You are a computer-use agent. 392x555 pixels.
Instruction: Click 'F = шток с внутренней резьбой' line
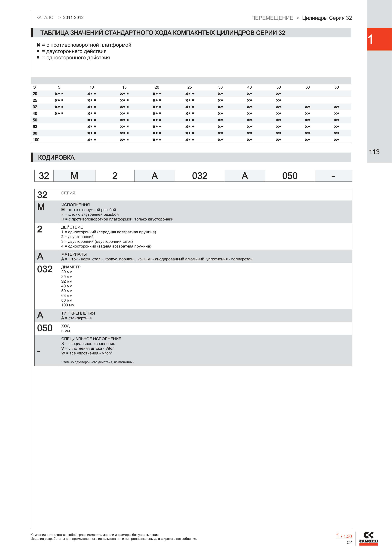90,214
